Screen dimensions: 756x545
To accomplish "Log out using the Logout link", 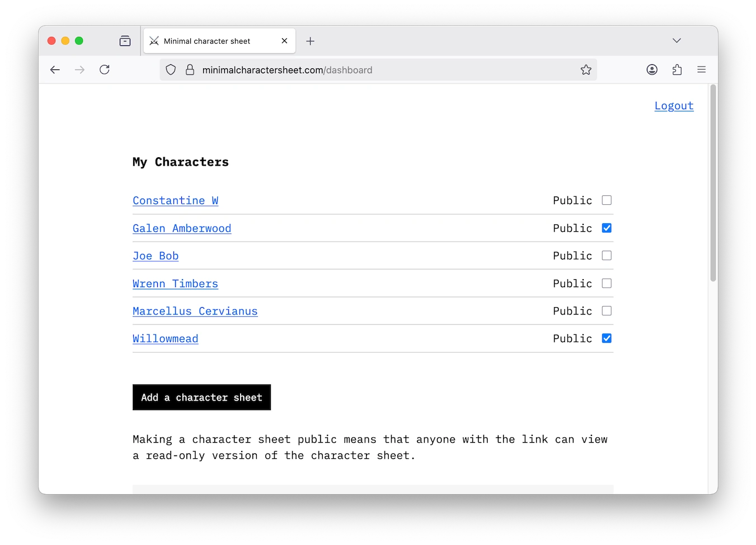I will (674, 106).
